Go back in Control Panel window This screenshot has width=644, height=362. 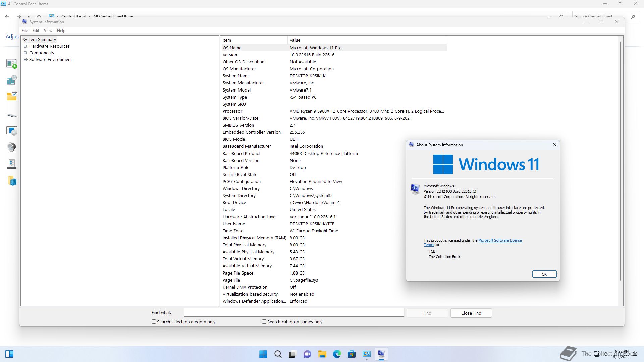click(x=7, y=16)
